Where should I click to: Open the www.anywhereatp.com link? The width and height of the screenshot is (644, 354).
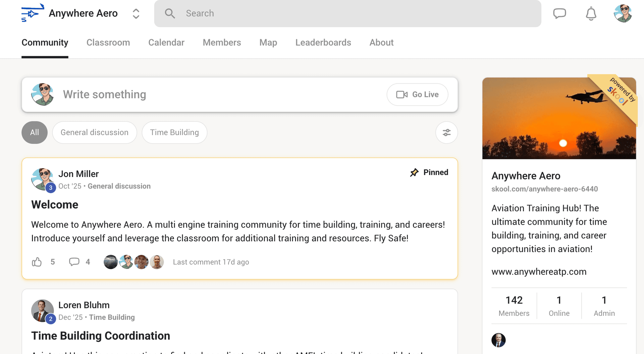[539, 272]
